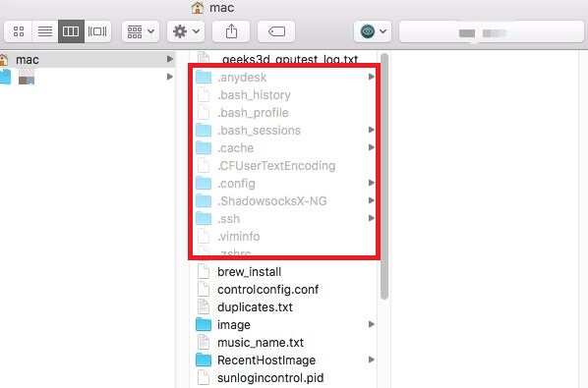The height and width of the screenshot is (388, 588).
Task: Select the brew_install file
Action: [283, 271]
